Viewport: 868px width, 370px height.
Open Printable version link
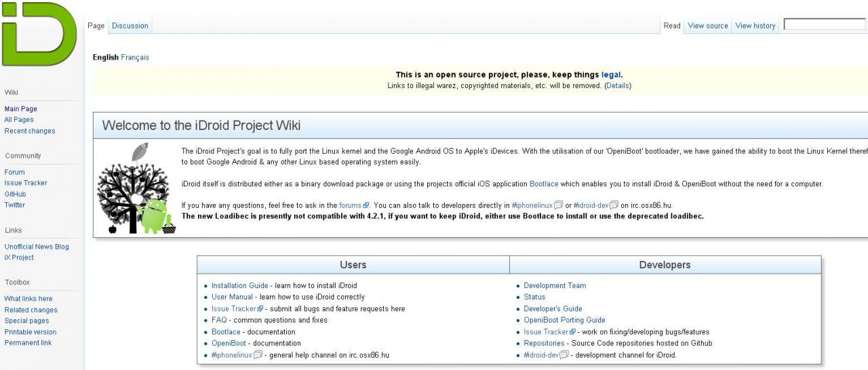tap(31, 332)
